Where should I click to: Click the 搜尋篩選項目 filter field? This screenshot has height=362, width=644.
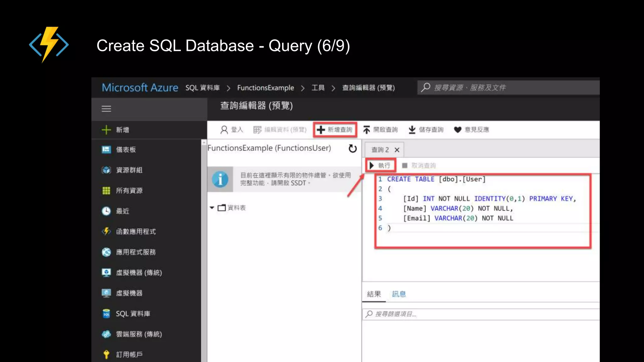(481, 314)
